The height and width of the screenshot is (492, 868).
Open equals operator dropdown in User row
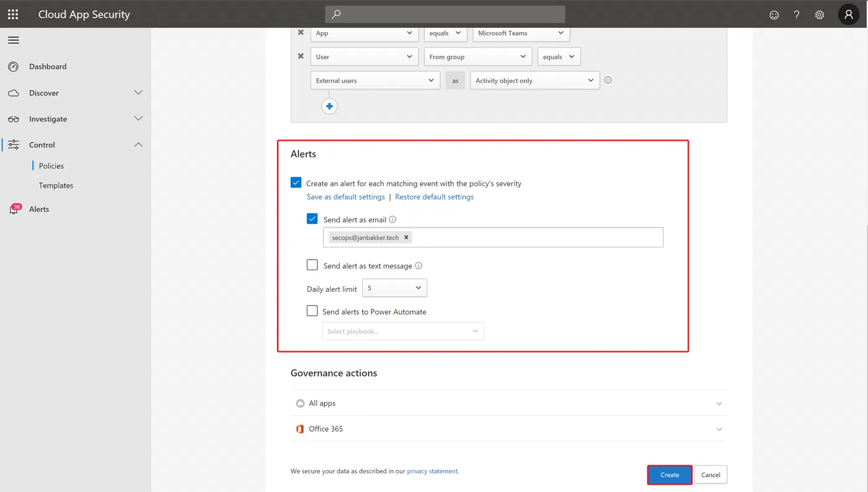[559, 56]
